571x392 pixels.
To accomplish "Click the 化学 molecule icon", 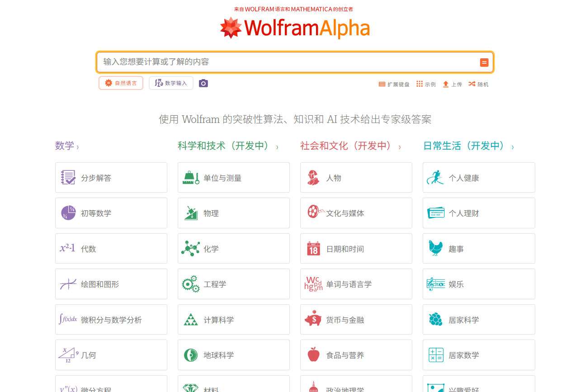I will [190, 248].
